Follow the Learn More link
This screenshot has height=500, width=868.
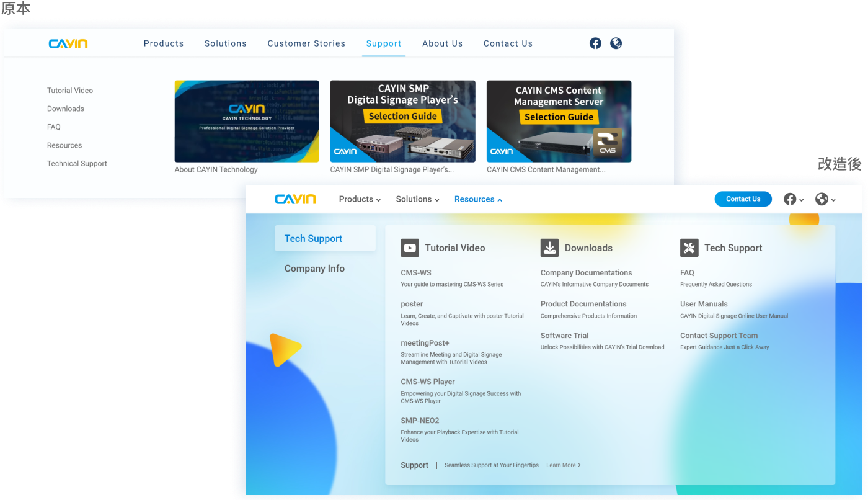[564, 465]
